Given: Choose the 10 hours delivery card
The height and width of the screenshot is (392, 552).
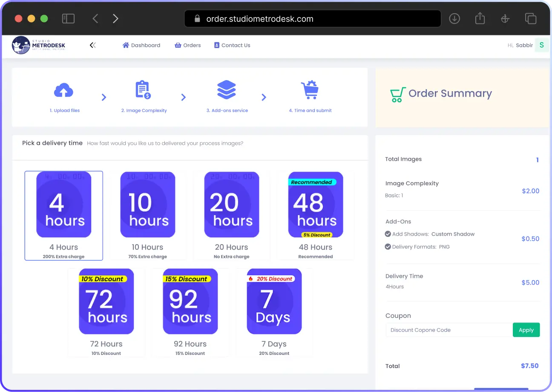Looking at the screenshot, I should point(147,215).
